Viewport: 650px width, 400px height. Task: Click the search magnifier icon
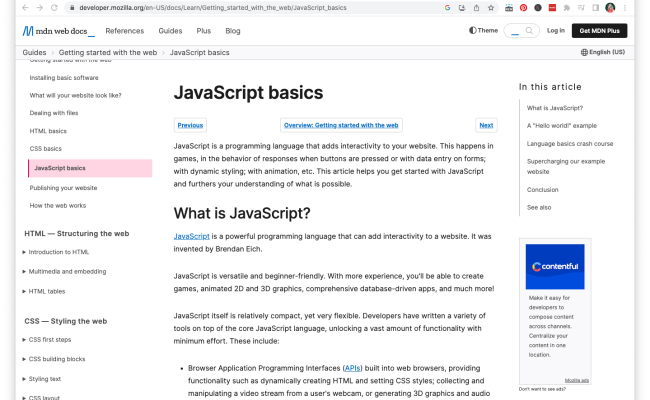coord(529,31)
